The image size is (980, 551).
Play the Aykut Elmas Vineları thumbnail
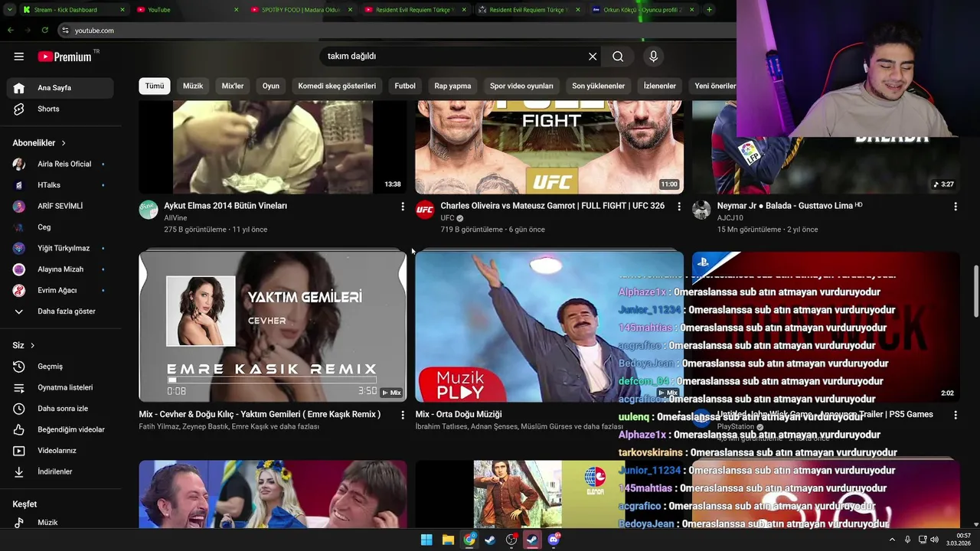tap(273, 147)
